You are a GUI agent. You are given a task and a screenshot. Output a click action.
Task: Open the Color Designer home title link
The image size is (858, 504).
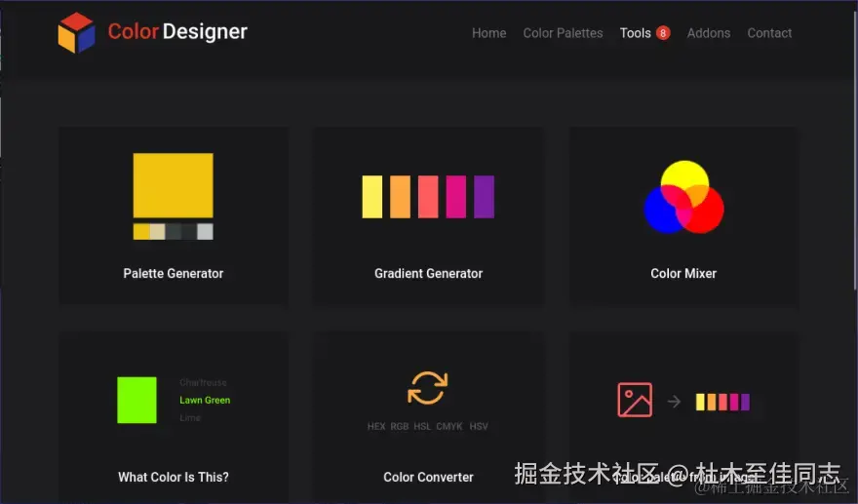(x=177, y=32)
